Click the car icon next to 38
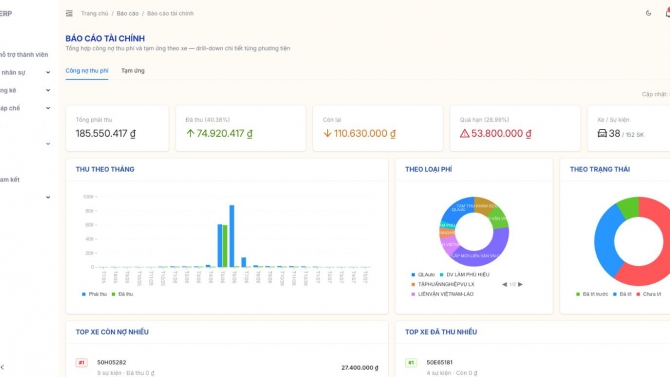Image resolution: width=670 pixels, height=377 pixels. tap(602, 133)
